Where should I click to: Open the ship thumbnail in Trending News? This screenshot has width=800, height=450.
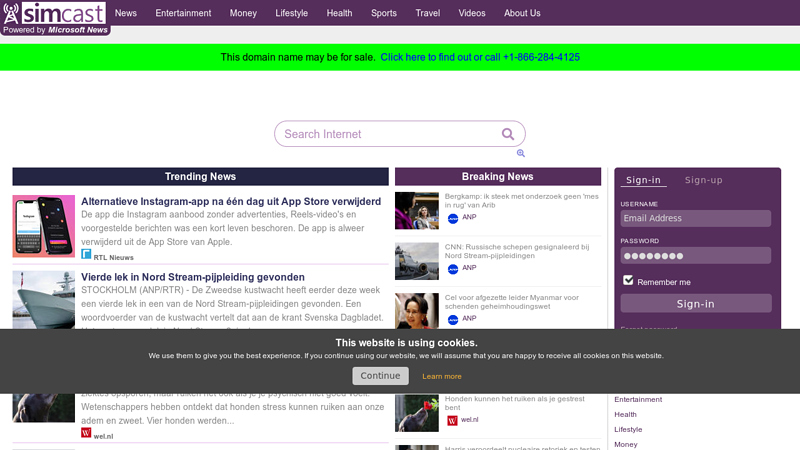coord(44,300)
